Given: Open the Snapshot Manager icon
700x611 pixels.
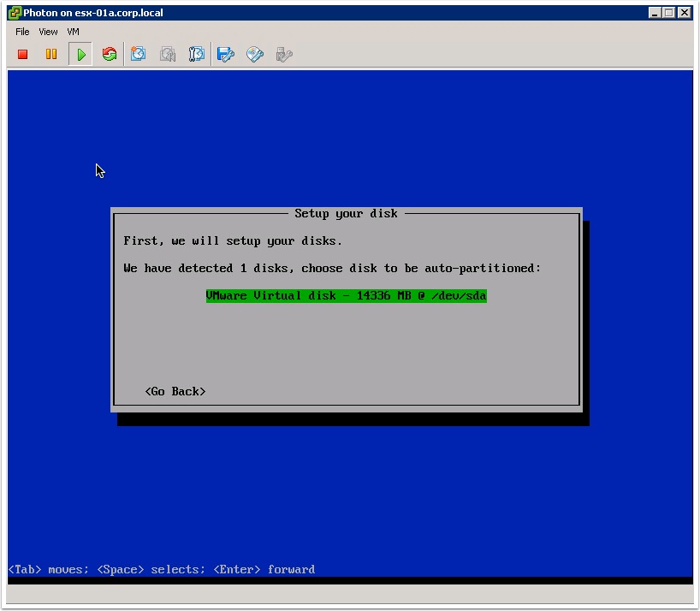Looking at the screenshot, I should click(197, 55).
